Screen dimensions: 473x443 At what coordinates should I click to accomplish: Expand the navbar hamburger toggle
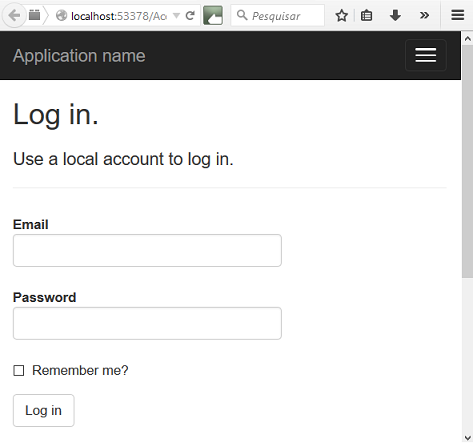click(x=426, y=55)
